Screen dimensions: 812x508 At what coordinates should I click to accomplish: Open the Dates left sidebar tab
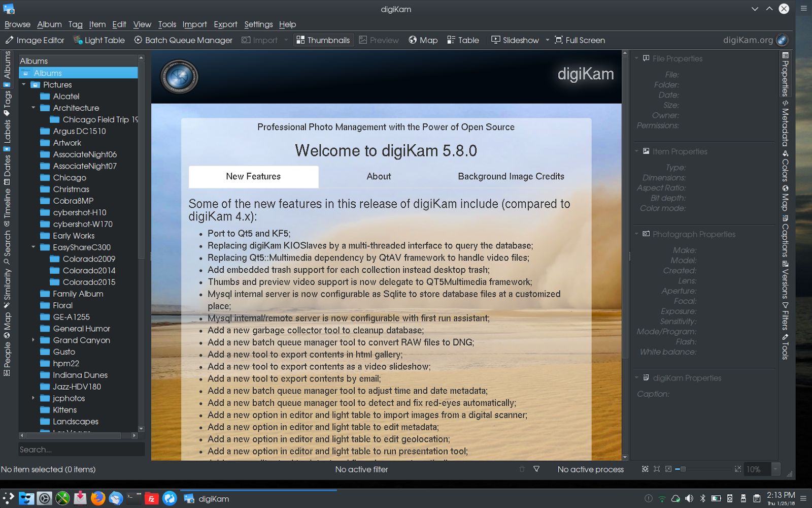pyautogui.click(x=7, y=170)
